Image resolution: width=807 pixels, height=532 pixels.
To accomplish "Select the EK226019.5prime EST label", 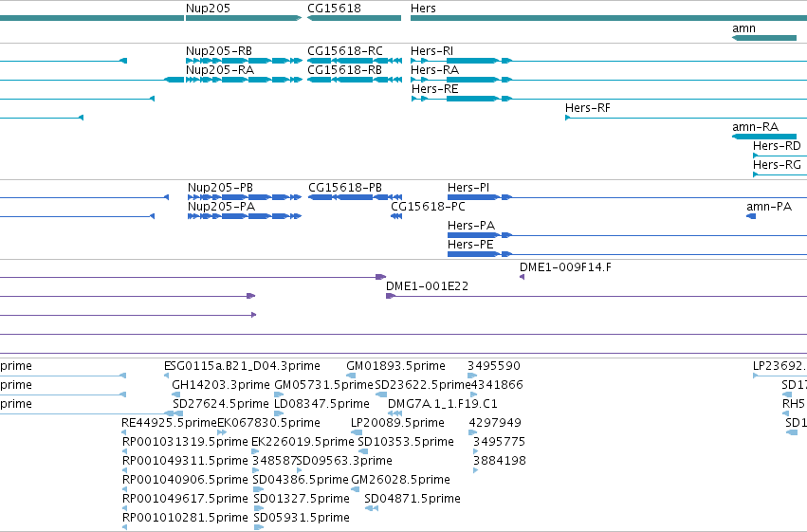I will [x=303, y=442].
